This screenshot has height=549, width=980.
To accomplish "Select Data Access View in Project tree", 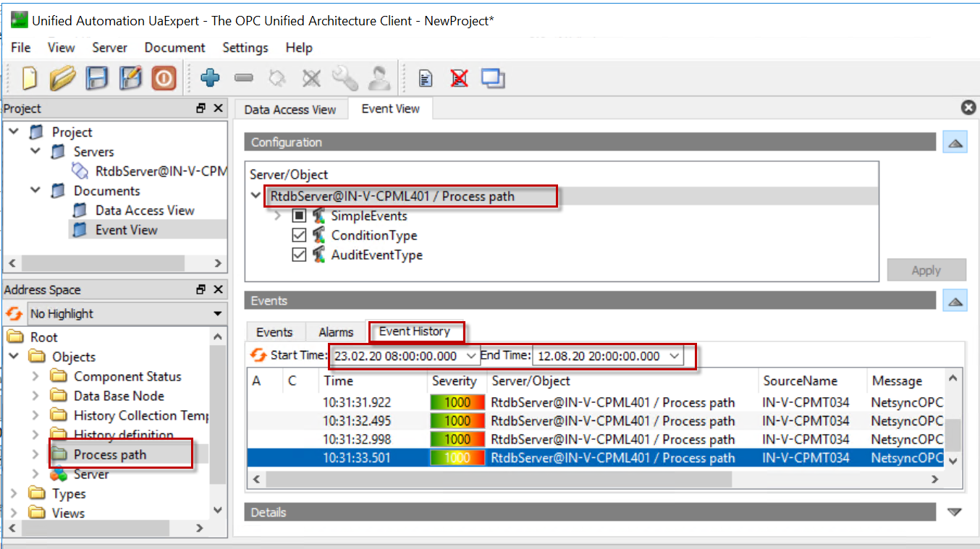I will click(x=145, y=210).
